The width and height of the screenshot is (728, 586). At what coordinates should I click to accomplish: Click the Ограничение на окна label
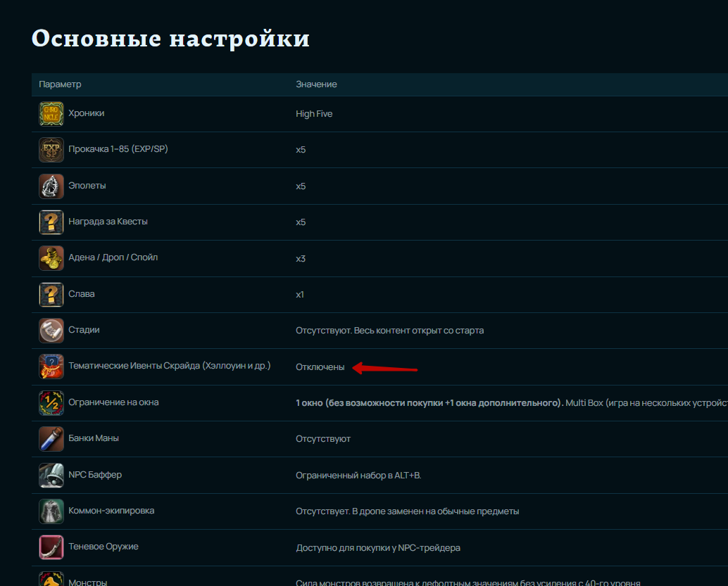coord(114,402)
